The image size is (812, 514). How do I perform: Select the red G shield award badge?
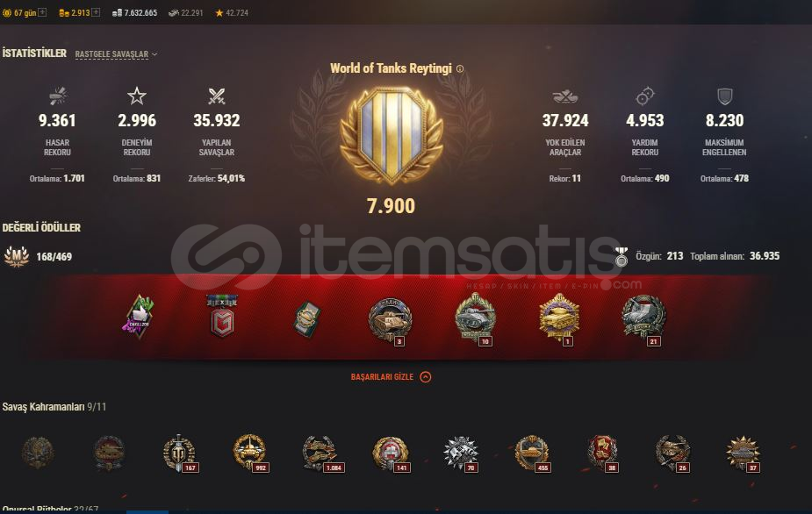click(x=222, y=317)
